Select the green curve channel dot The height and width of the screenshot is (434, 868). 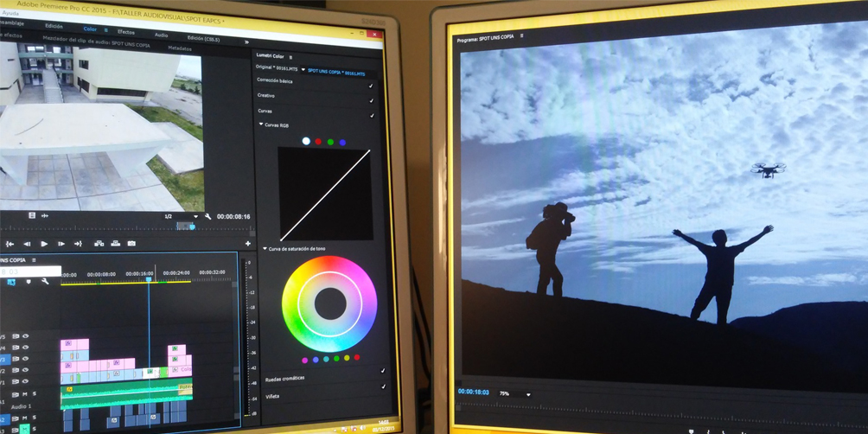click(x=330, y=143)
